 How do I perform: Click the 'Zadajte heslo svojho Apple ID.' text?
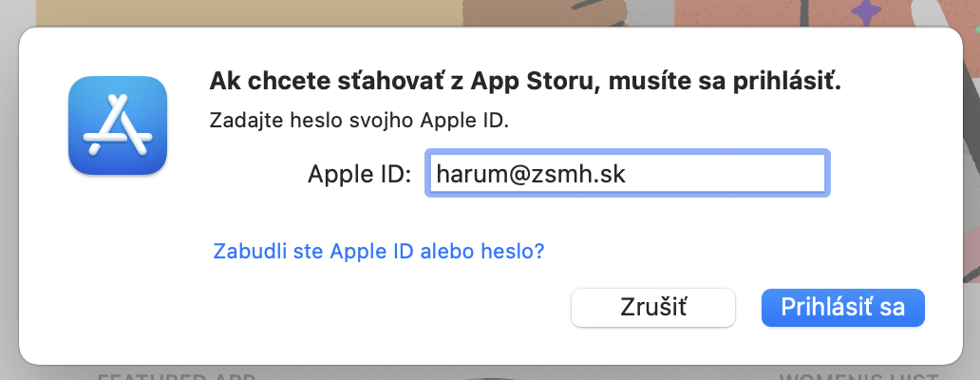[359, 122]
